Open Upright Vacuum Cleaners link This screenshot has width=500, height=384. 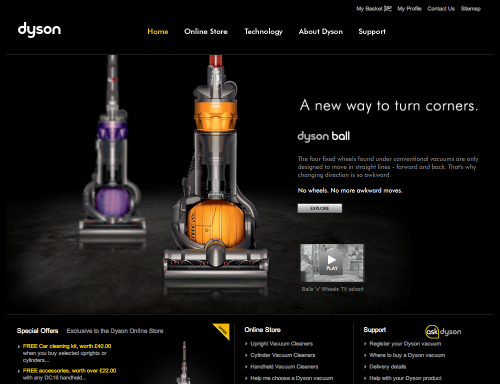[x=282, y=344]
